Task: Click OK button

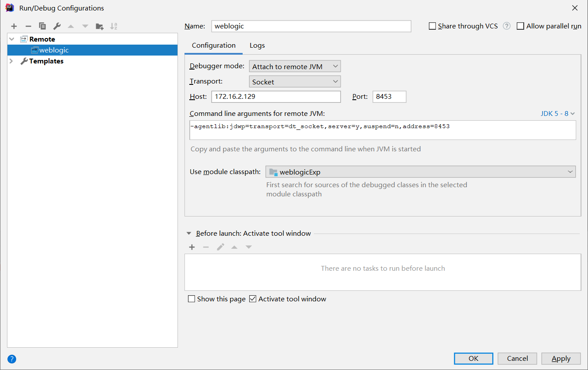Action: 473,359
